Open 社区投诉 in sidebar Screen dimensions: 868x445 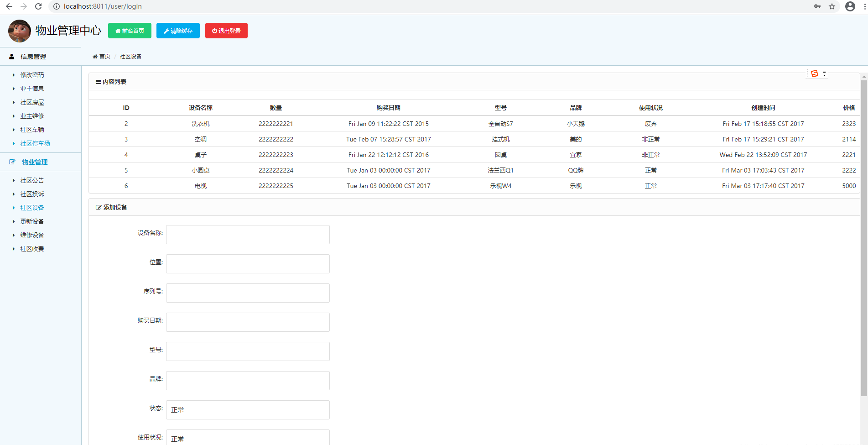[32, 194]
